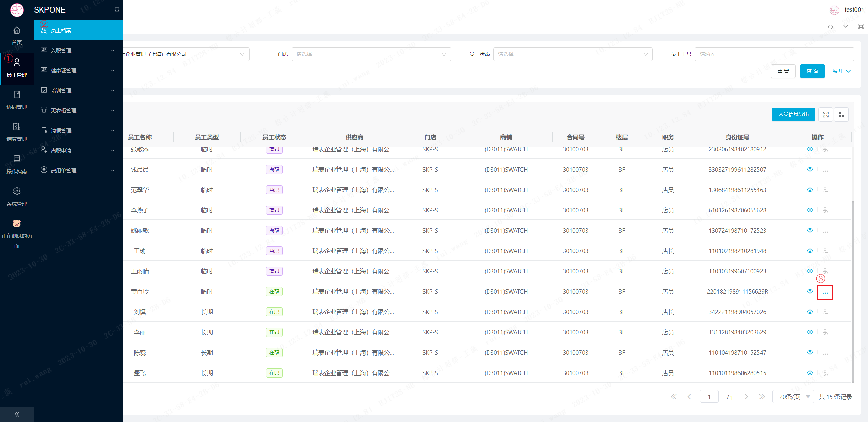
Task: View details eye icon for 李燕子
Action: [x=810, y=210]
